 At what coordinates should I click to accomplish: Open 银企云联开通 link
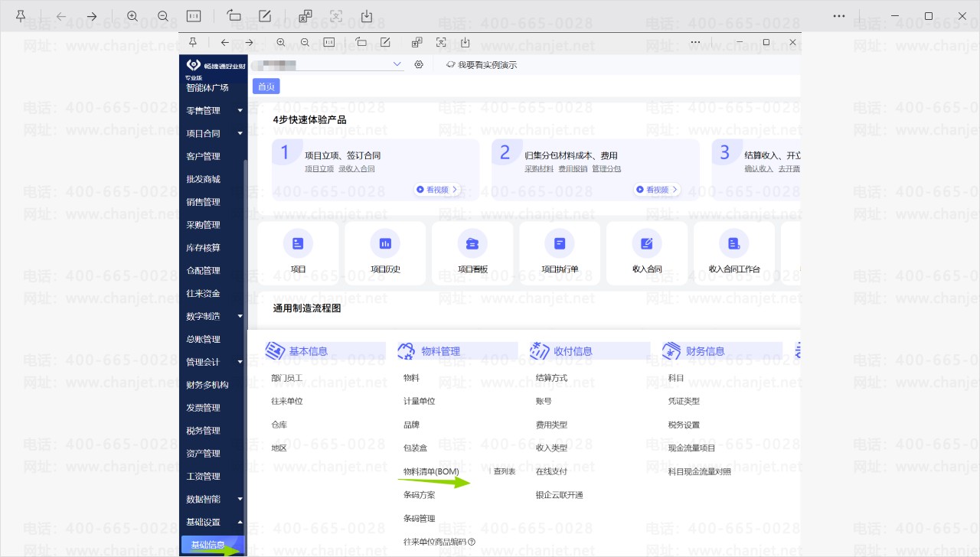coord(560,495)
